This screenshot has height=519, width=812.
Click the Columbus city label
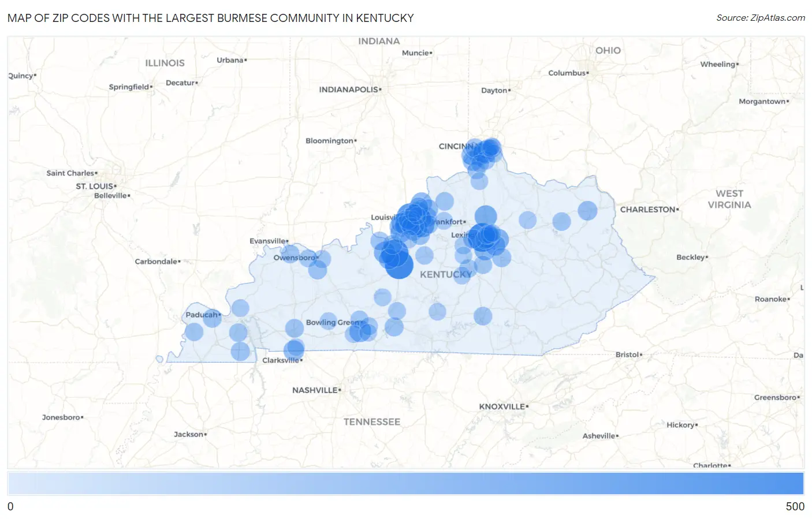(x=567, y=73)
